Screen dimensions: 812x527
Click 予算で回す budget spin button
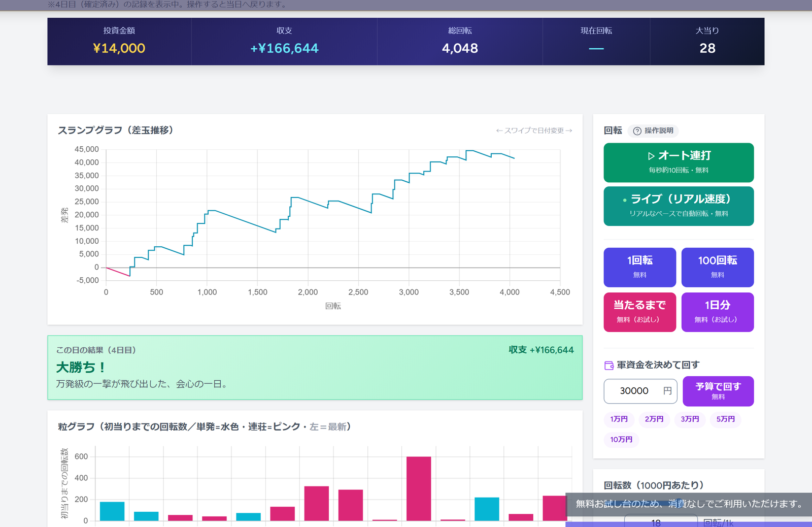click(718, 391)
